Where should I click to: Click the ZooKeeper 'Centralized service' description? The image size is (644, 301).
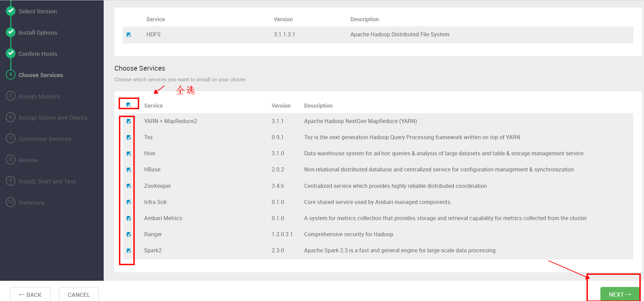pos(395,186)
